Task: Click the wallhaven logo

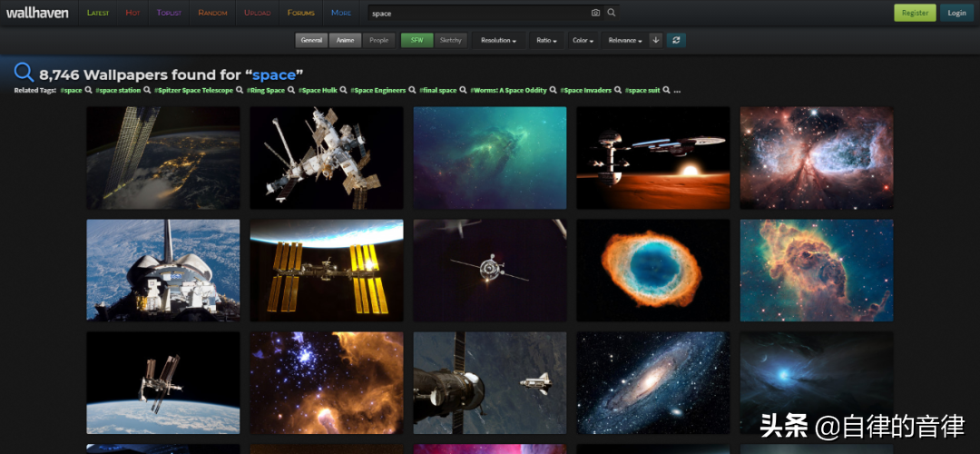Action: click(x=37, y=13)
